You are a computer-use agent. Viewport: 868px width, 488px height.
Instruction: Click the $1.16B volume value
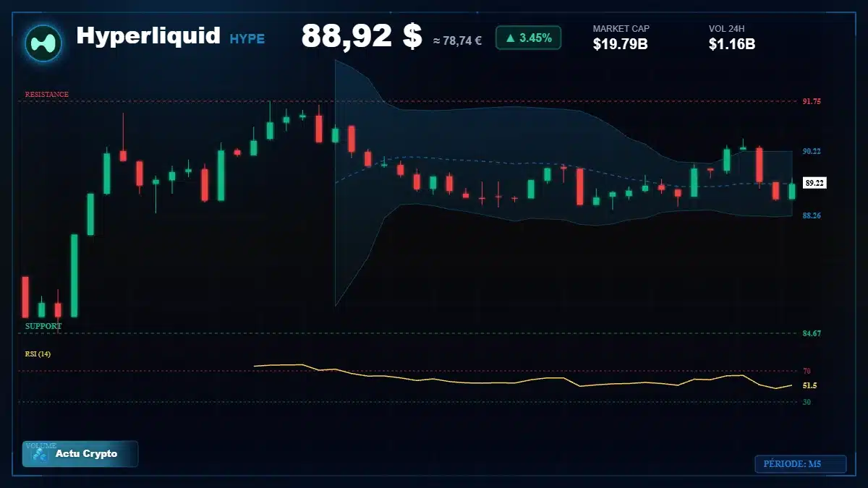732,44
